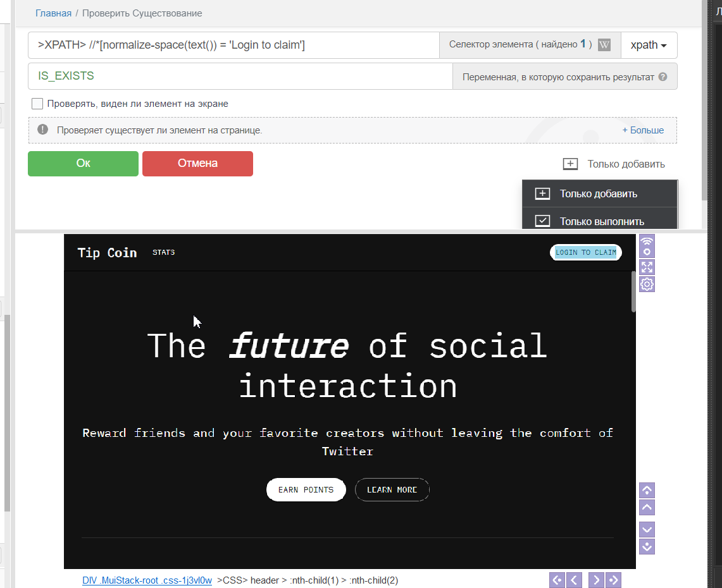Click the scroll-to-top double chevron icon

click(647, 490)
